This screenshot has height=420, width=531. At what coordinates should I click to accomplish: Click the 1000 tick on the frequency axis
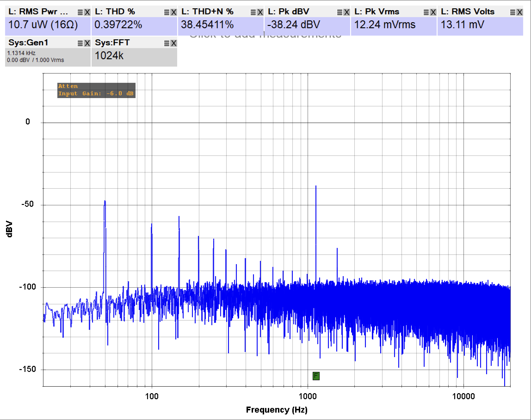click(x=308, y=396)
